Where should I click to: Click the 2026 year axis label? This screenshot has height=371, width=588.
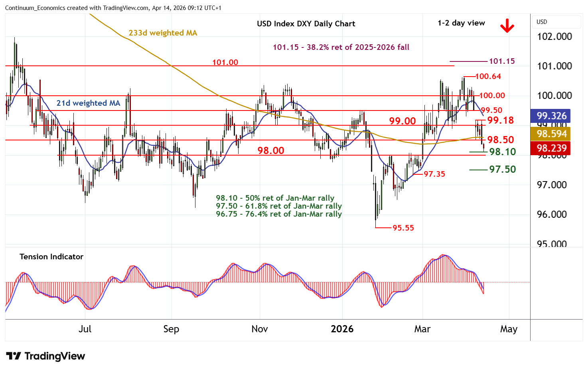tap(342, 329)
